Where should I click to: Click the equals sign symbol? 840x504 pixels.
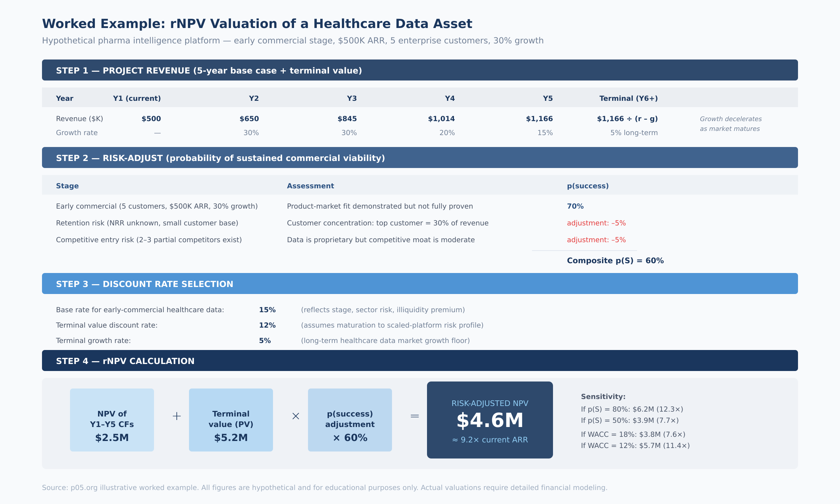tap(415, 416)
